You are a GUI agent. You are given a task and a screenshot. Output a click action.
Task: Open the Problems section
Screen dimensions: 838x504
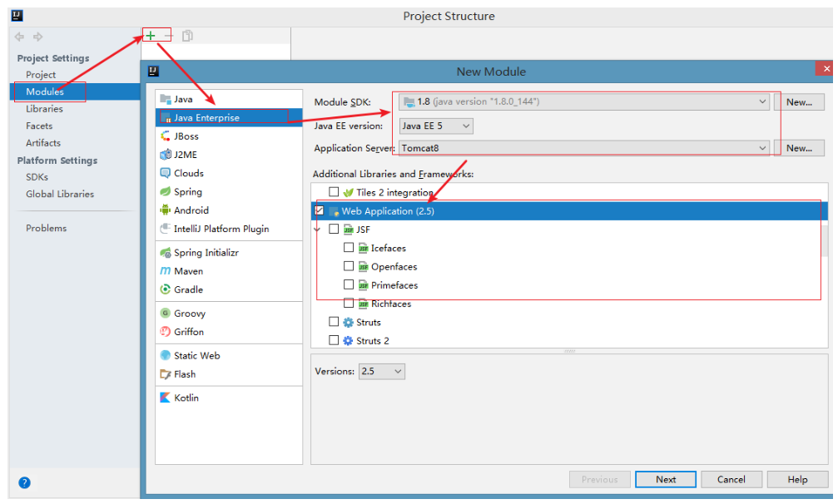(x=47, y=229)
